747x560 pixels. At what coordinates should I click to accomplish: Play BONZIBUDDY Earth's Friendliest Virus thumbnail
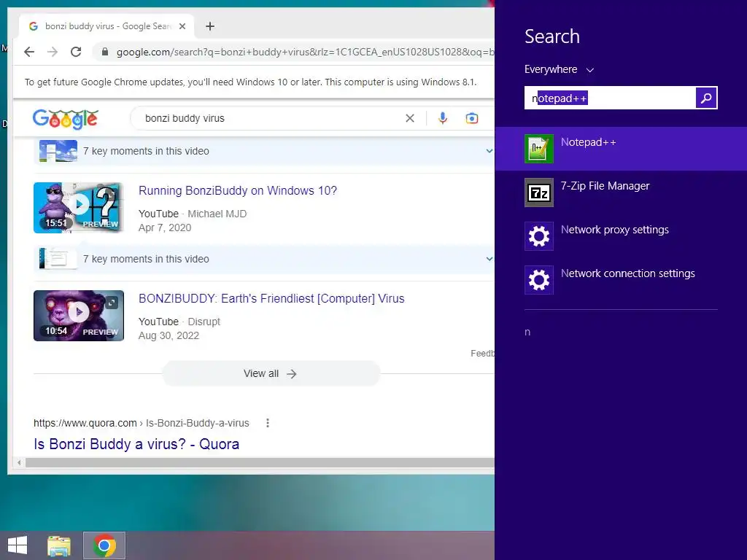(x=79, y=316)
